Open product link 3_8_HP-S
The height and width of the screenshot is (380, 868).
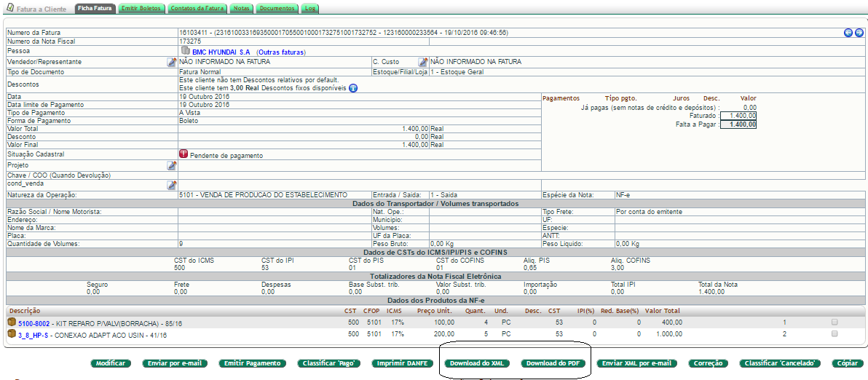coord(33,335)
